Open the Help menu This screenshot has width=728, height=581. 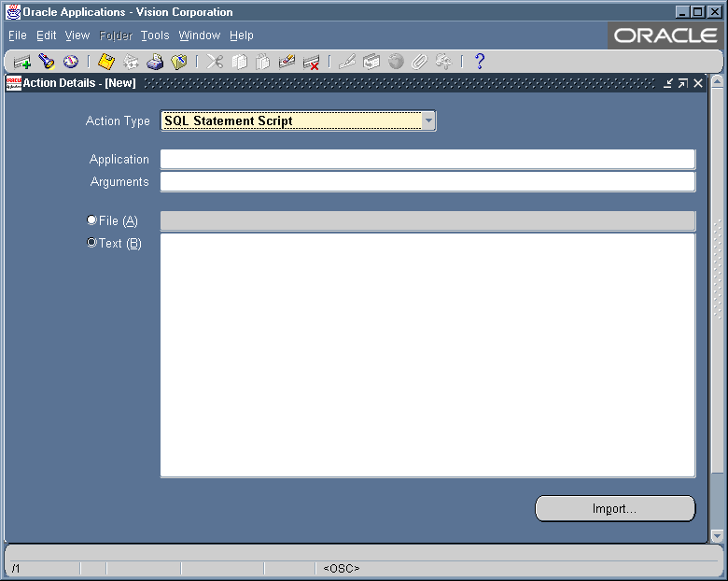tap(242, 35)
